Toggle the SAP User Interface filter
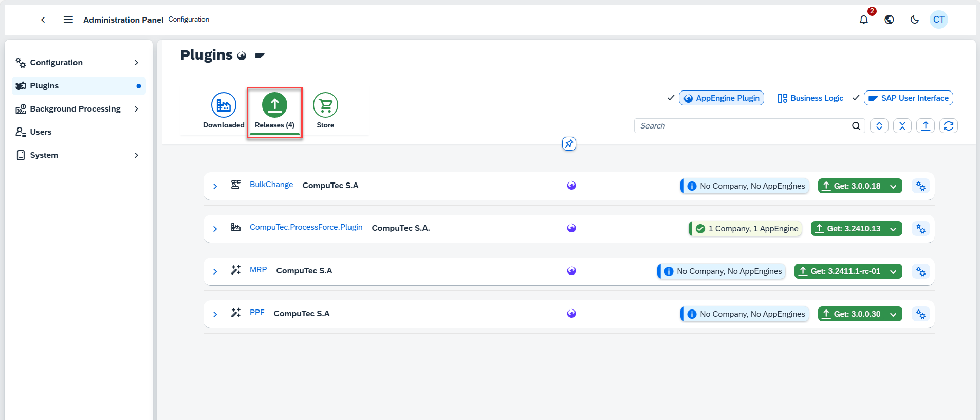Viewport: 980px width, 420px height. pos(908,98)
